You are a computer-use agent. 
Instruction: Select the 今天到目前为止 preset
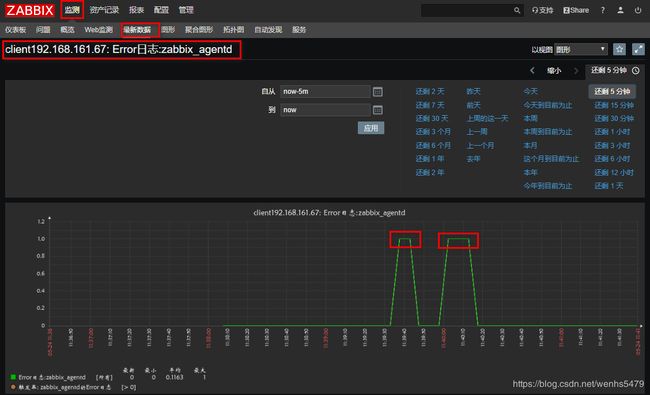tap(548, 105)
